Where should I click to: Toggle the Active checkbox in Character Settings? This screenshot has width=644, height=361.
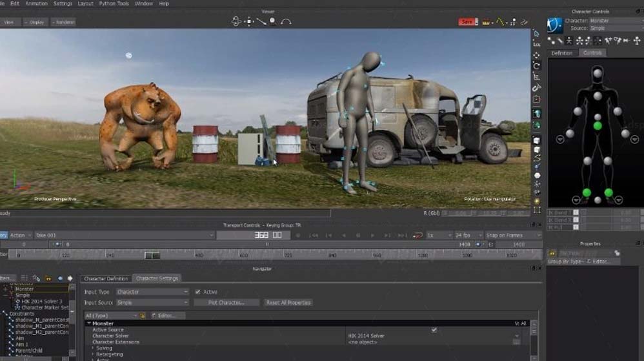tap(198, 292)
